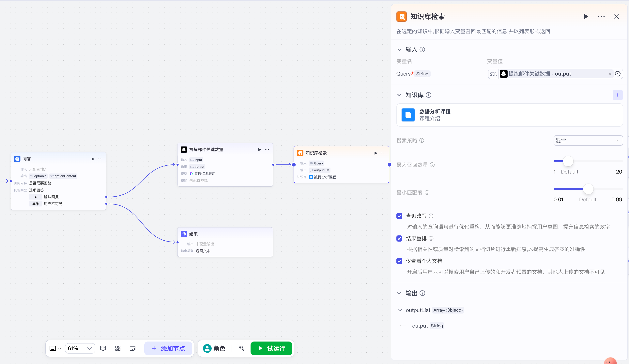629x364 pixels.
Task: Run the 知识库检索 node from panel header
Action: (x=586, y=17)
